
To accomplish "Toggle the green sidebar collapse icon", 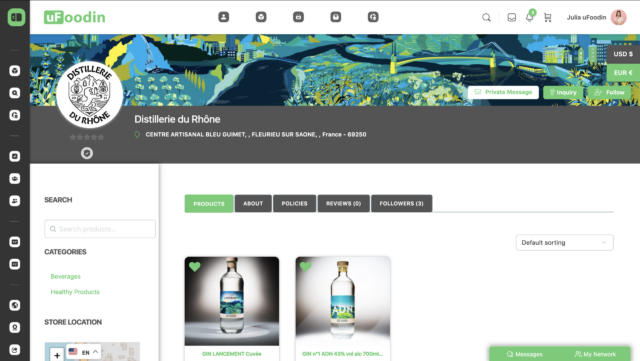I will (16, 17).
